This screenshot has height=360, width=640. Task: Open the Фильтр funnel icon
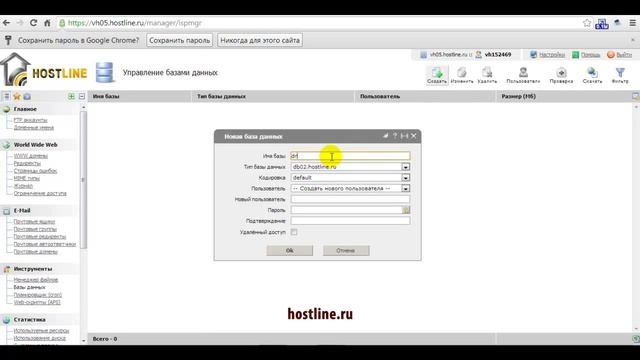(x=620, y=76)
